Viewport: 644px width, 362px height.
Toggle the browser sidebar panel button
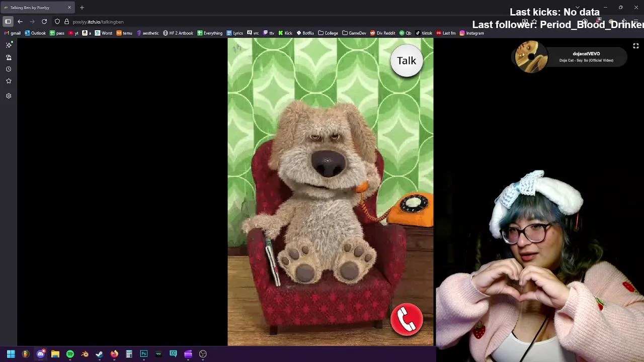coord(8,22)
